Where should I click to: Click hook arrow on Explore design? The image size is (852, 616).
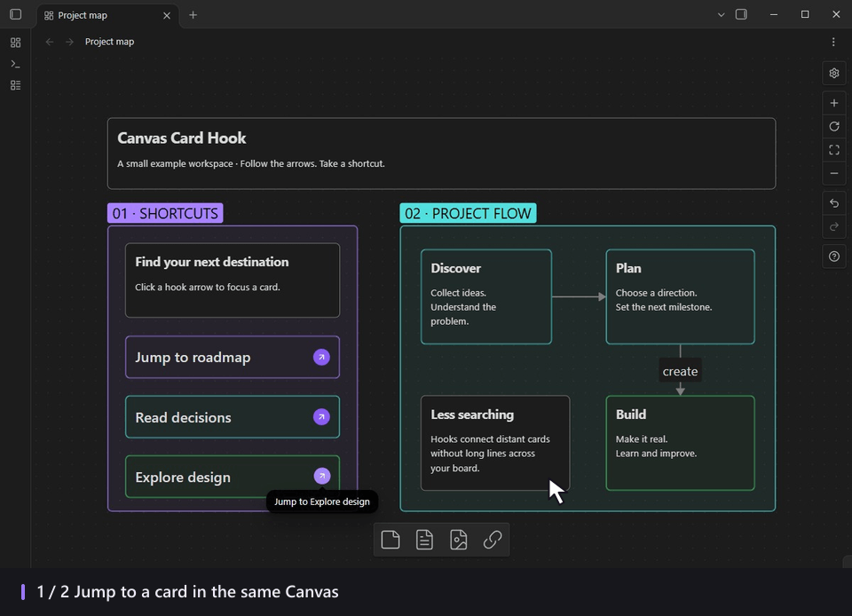tap(322, 476)
